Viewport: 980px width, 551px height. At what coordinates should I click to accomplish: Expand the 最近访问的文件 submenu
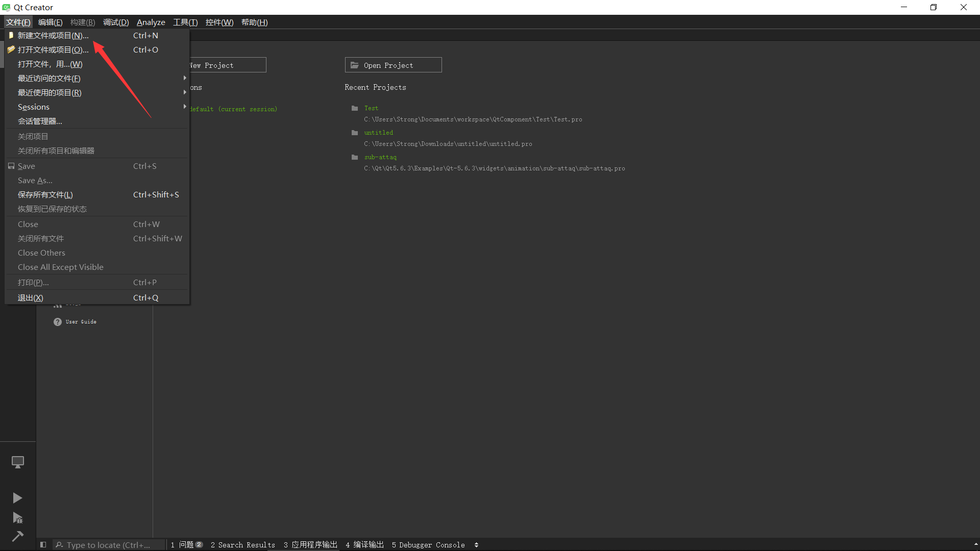(185, 78)
